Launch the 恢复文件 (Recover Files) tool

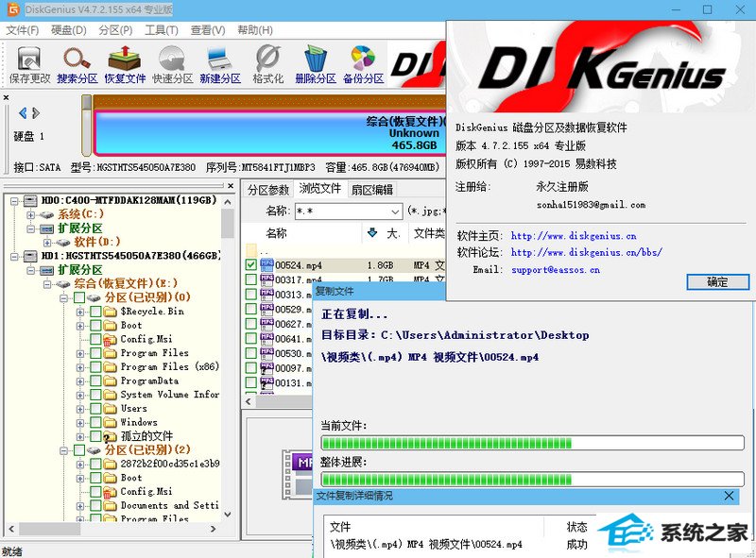click(125, 64)
